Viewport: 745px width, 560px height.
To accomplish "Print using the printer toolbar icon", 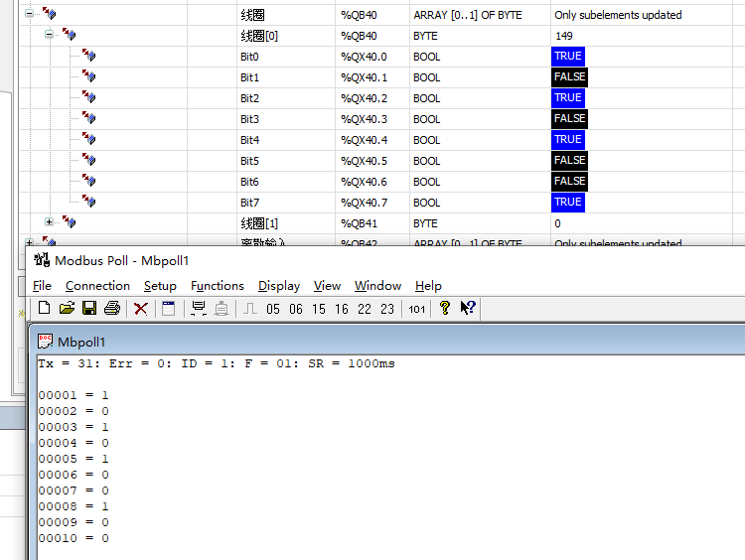I will tap(112, 308).
